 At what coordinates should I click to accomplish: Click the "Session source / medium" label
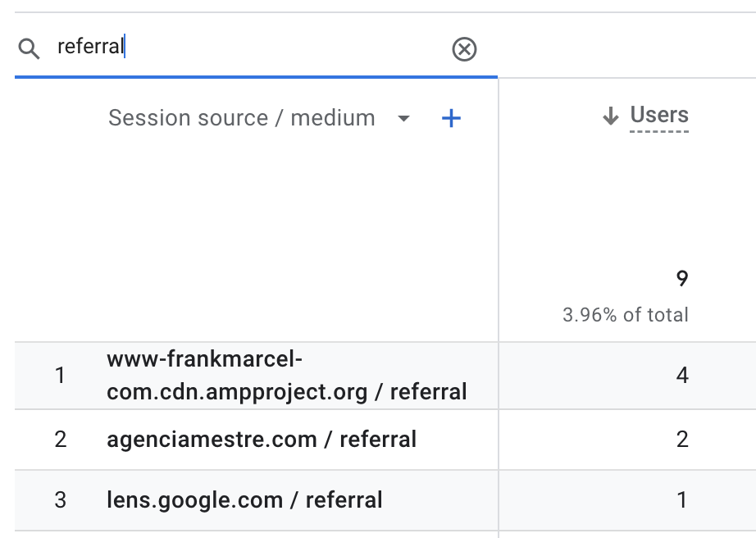(241, 118)
